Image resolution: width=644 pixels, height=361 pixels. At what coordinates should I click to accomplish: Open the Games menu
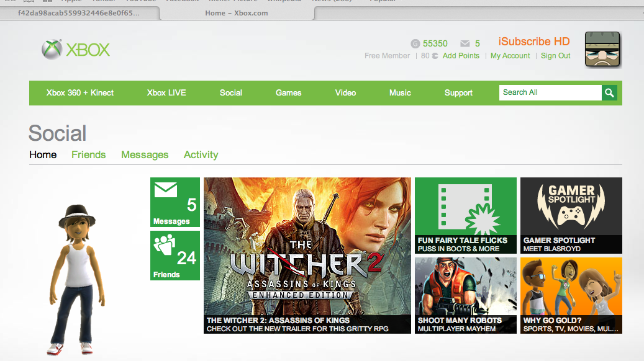click(x=288, y=92)
